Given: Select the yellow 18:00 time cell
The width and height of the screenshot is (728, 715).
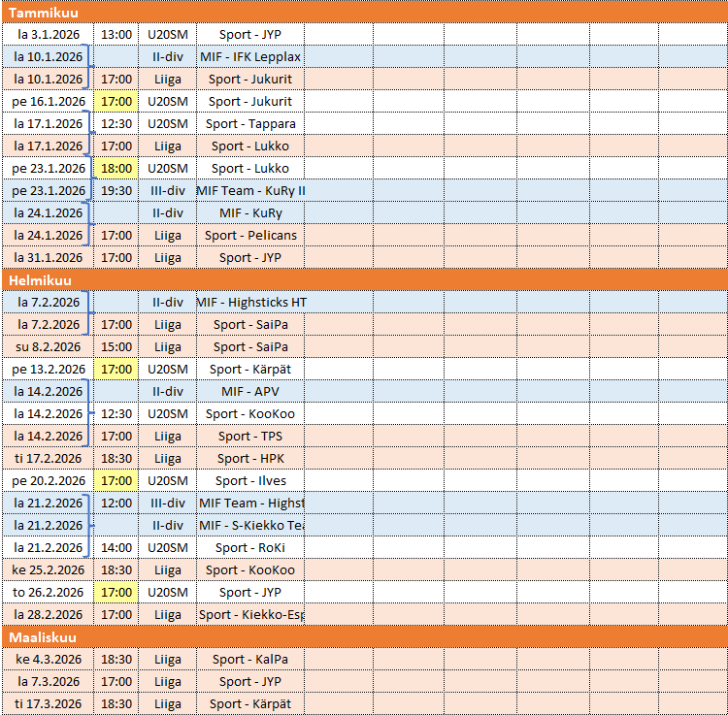Looking at the screenshot, I should tap(116, 168).
